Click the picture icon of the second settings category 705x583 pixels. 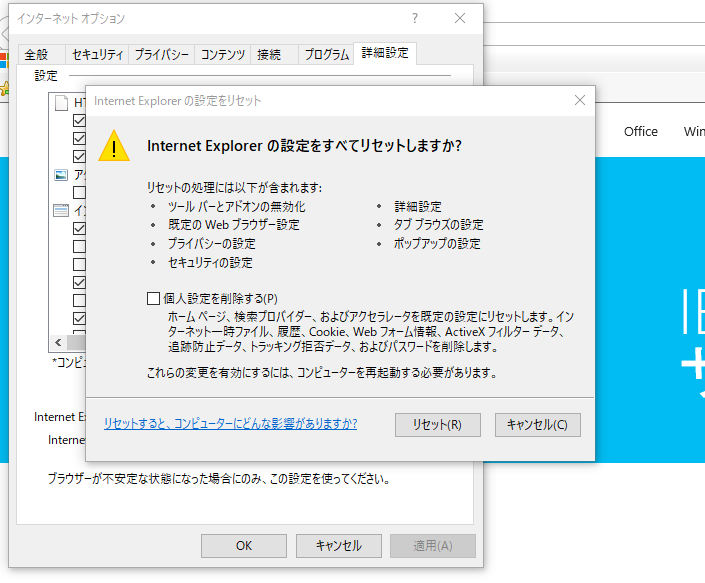click(x=61, y=175)
